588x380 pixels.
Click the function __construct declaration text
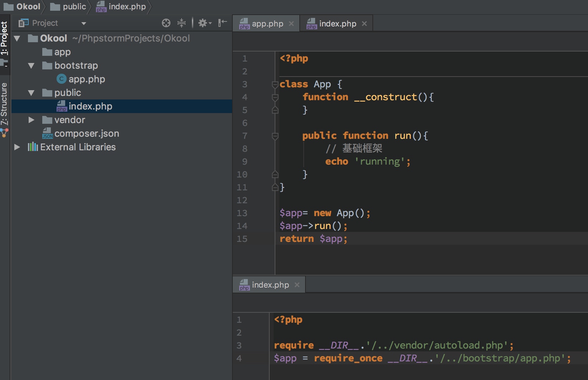tap(368, 97)
